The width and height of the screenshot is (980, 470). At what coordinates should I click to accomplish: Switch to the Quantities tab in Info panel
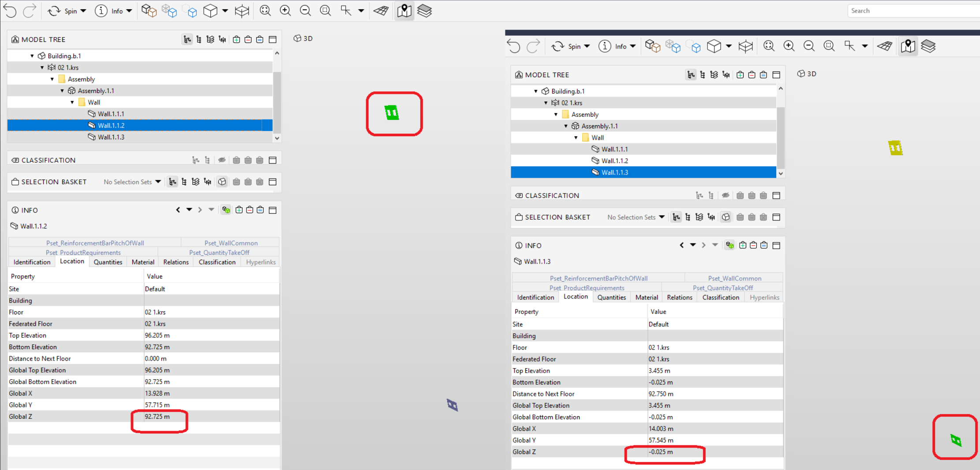108,261
